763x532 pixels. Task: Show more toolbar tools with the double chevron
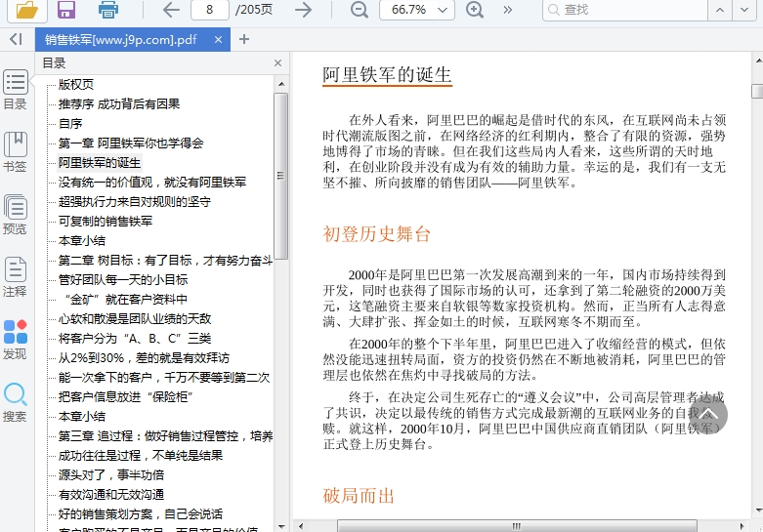(508, 10)
